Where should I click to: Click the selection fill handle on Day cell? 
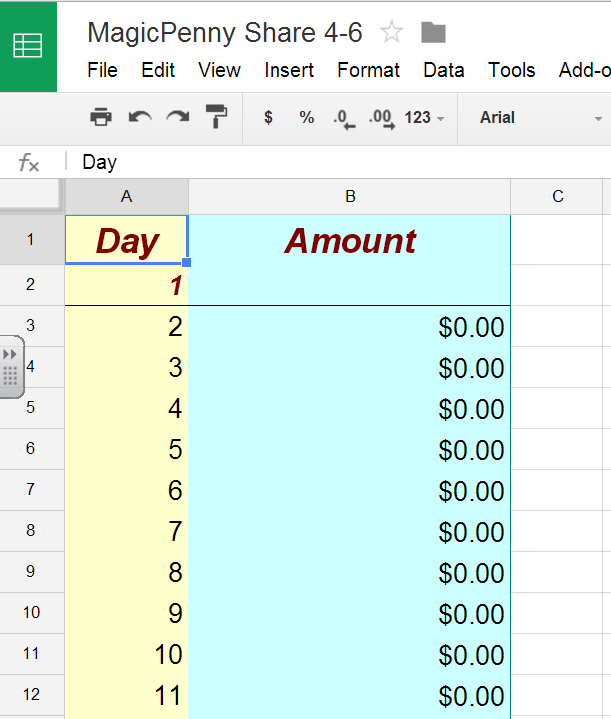(186, 262)
